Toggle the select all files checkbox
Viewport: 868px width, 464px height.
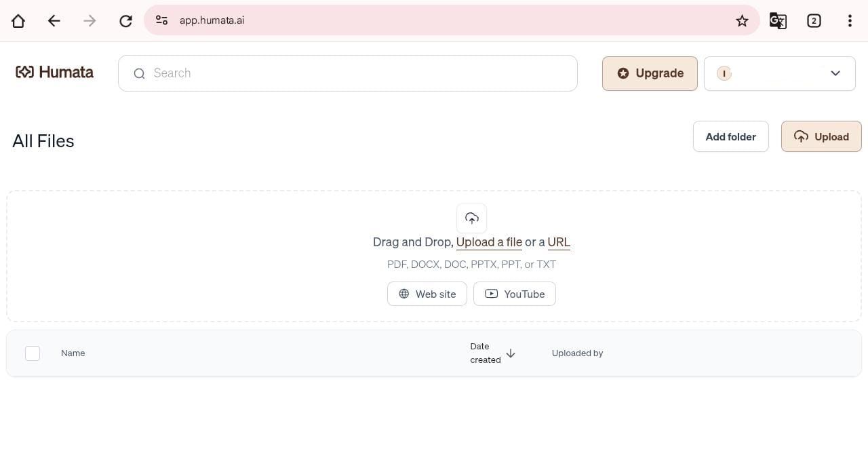33,353
